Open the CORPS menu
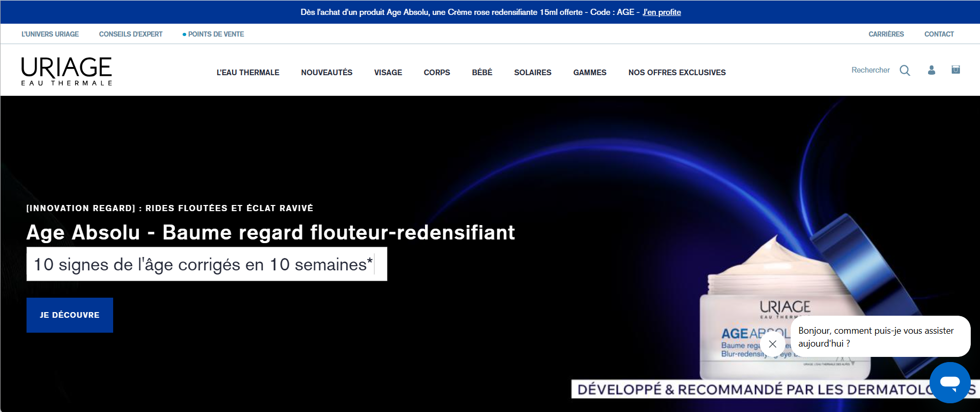The height and width of the screenshot is (412, 980). (437, 73)
